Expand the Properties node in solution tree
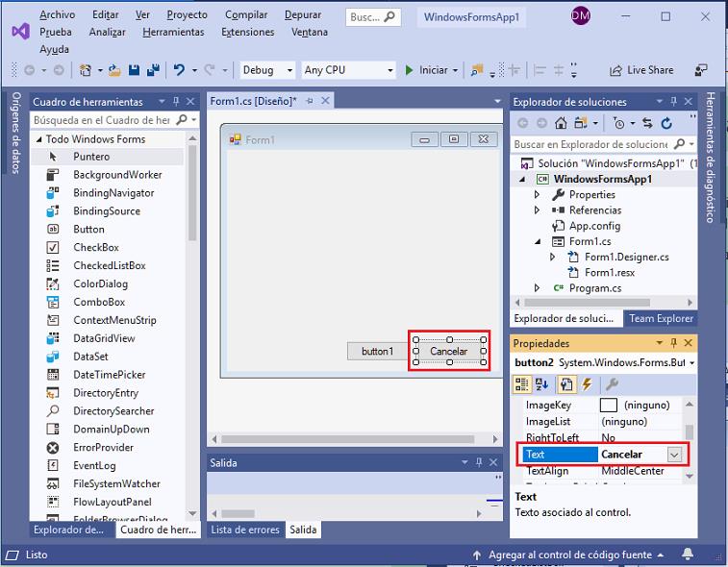Image resolution: width=728 pixels, height=567 pixels. coord(537,194)
